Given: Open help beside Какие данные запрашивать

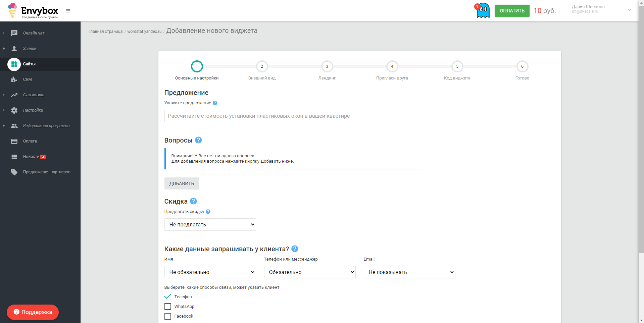Looking at the screenshot, I should click(295, 249).
